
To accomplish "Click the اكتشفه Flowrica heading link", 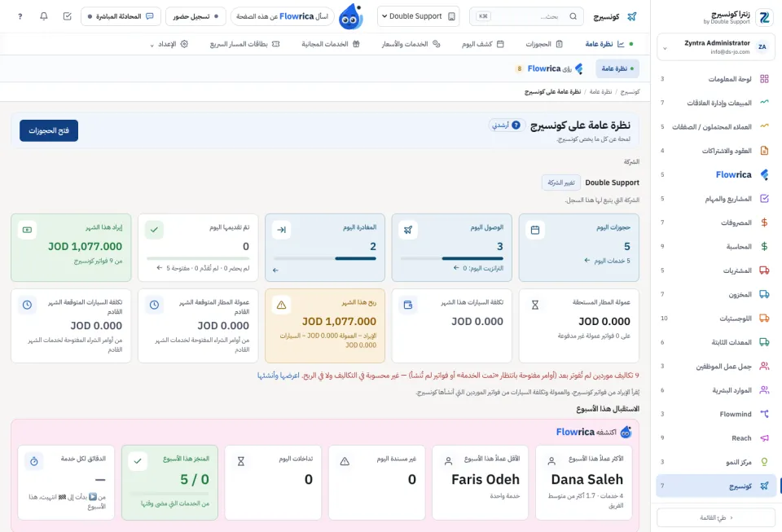I will [594, 432].
